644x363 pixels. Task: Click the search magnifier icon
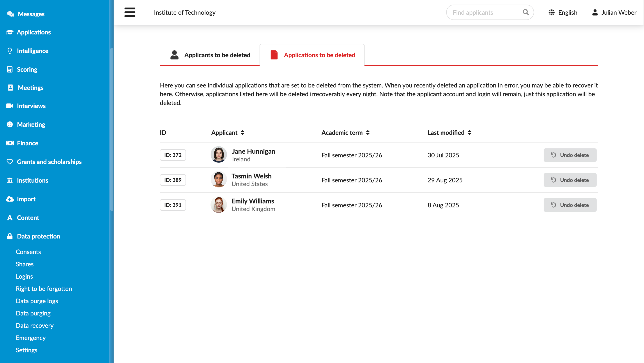[x=525, y=12]
